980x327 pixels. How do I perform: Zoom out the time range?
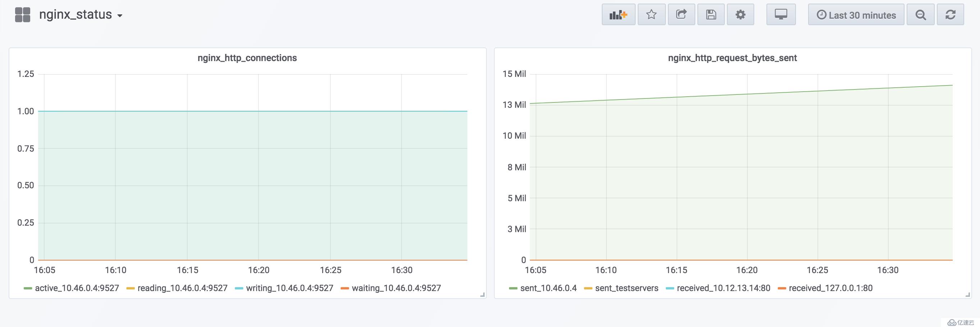pos(920,15)
